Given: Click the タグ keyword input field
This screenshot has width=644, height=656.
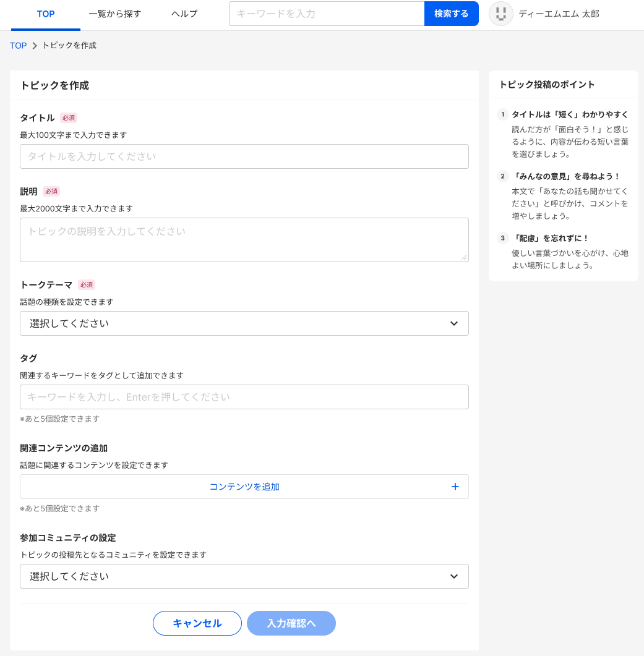Looking at the screenshot, I should pos(244,397).
